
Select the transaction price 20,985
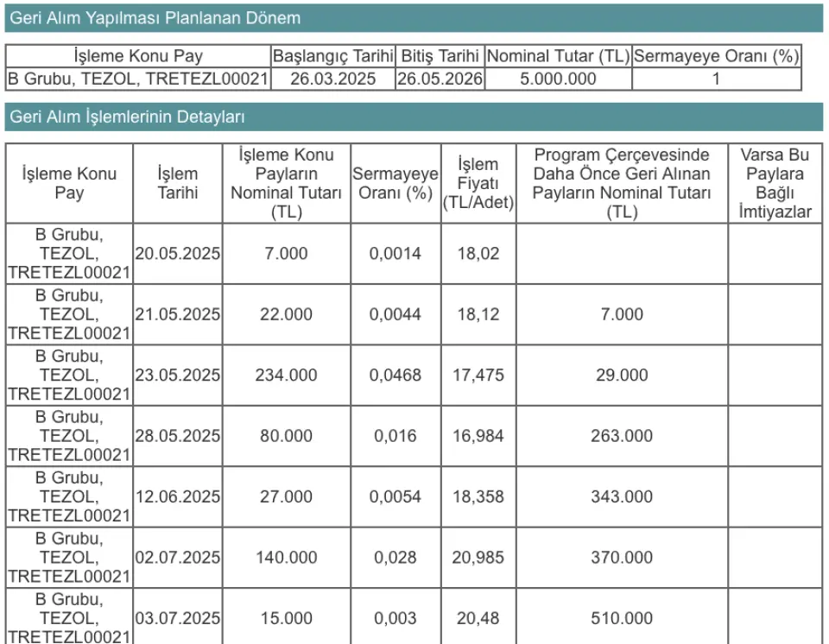click(x=478, y=558)
